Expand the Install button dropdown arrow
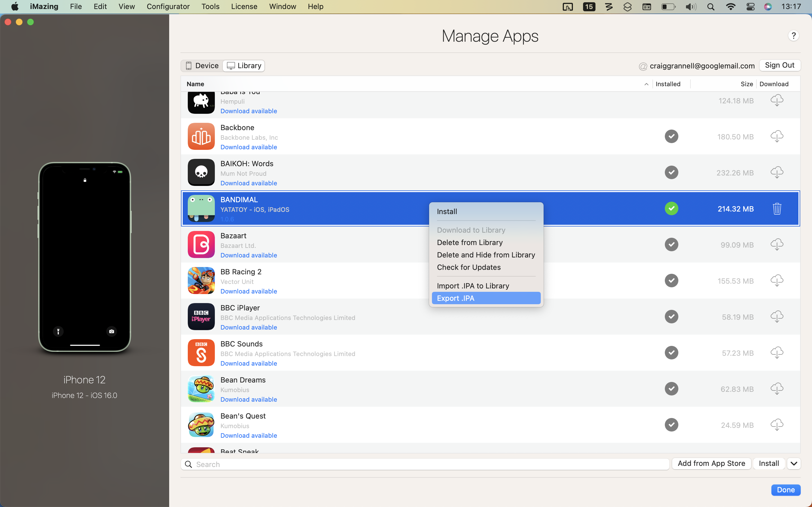The height and width of the screenshot is (507, 812). click(794, 464)
